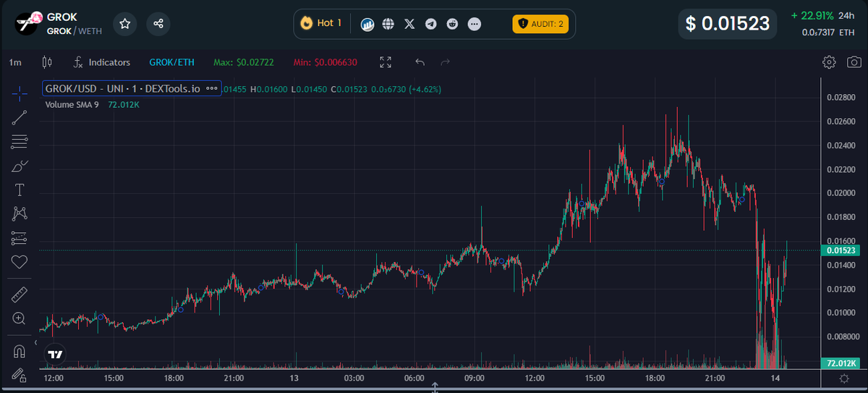Click the GROK/USD - UNI legend title
Viewport: 868px width, 393px height.
pyautogui.click(x=122, y=89)
